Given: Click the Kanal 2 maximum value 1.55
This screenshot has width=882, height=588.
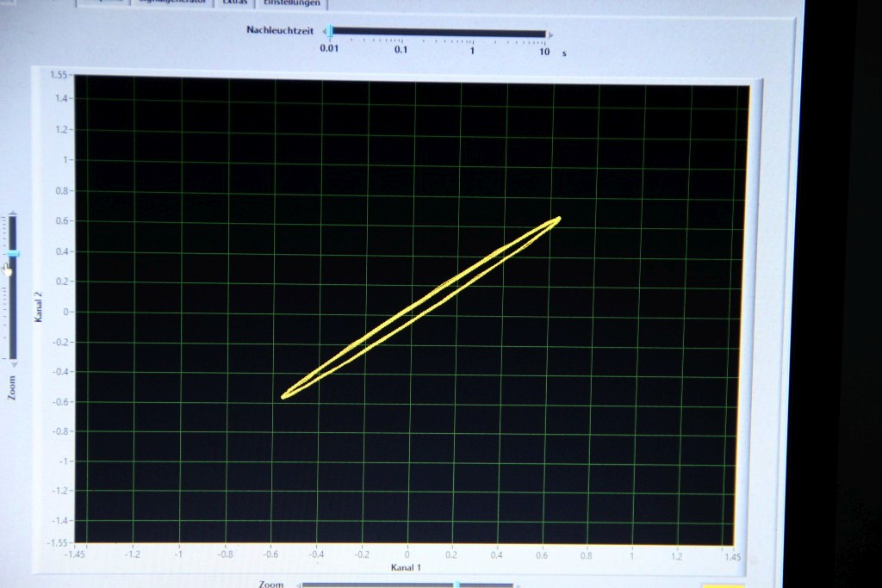Looking at the screenshot, I should pos(58,77).
